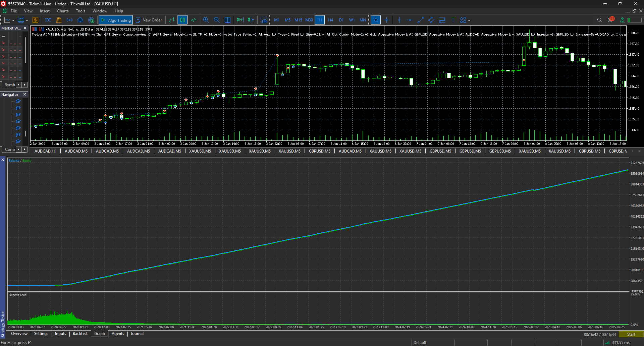Switch to candlestick chart display
This screenshot has height=346, width=644.
coord(182,20)
